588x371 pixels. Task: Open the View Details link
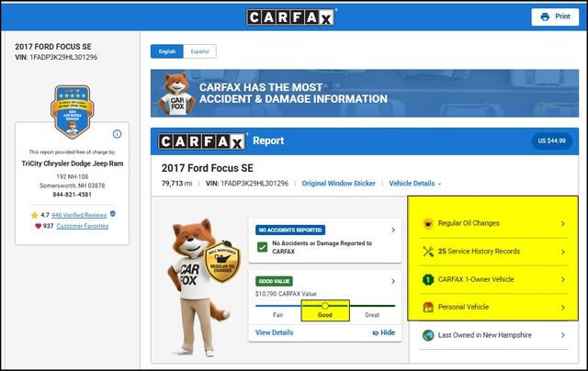(274, 332)
